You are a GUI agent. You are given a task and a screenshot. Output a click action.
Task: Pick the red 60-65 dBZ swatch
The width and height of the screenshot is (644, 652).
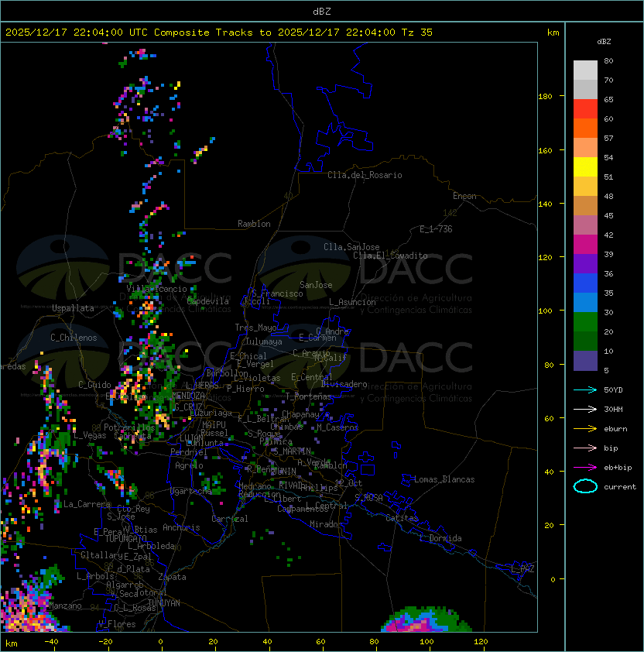click(585, 109)
